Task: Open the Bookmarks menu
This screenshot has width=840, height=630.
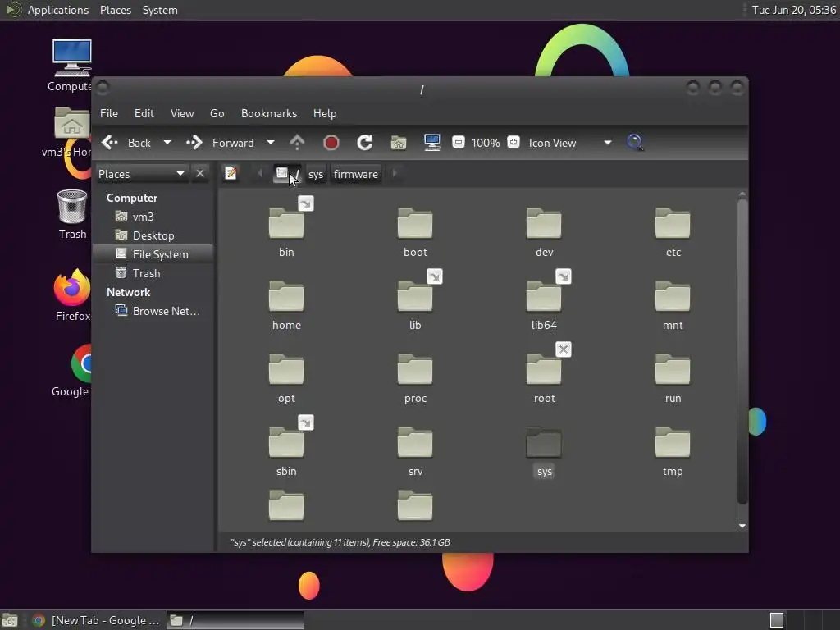Action: pos(269,113)
